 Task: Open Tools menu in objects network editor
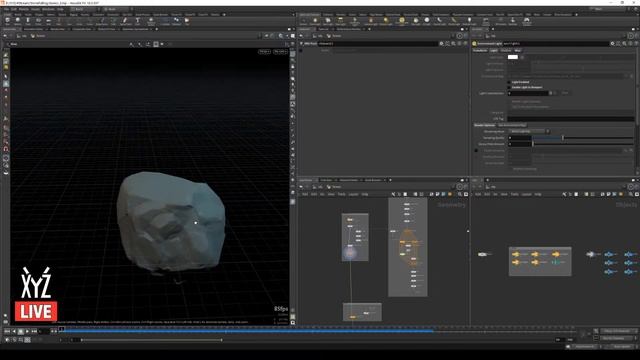515,194
